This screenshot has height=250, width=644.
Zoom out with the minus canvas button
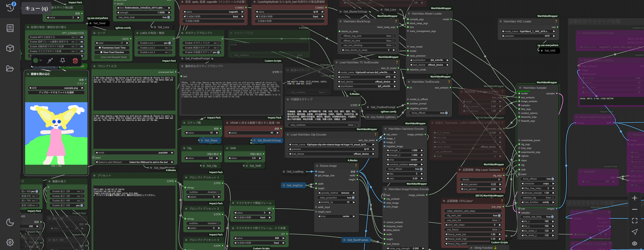coord(635,209)
